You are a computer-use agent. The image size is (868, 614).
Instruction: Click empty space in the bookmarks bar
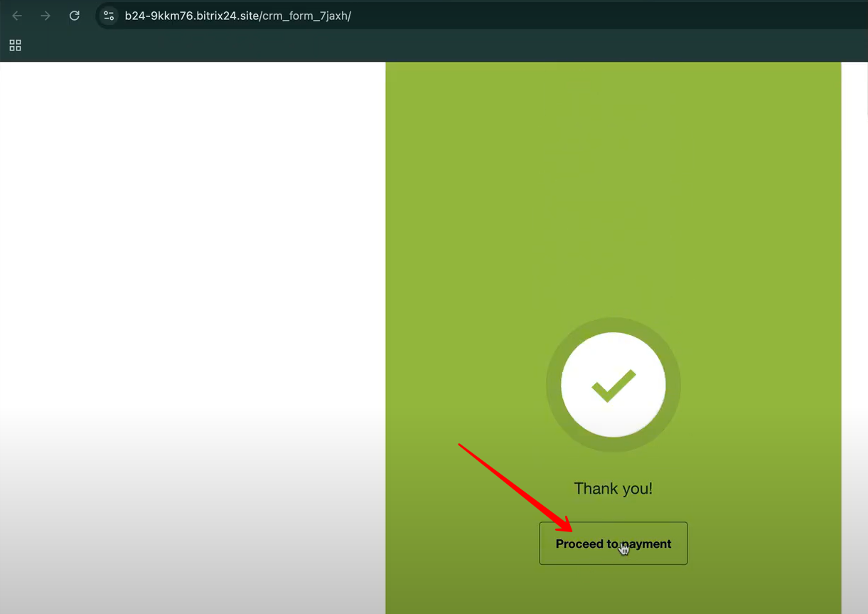click(427, 46)
